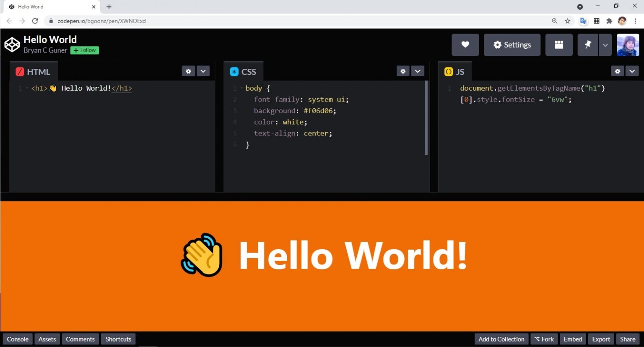This screenshot has width=644, height=347.
Task: Open the change view layout icon
Action: coord(558,45)
